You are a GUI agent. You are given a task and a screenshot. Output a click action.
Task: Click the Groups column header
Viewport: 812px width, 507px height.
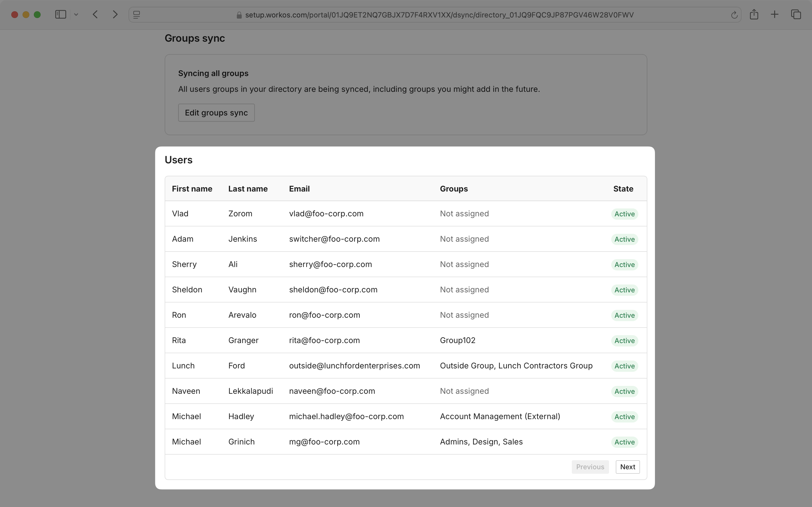454,189
